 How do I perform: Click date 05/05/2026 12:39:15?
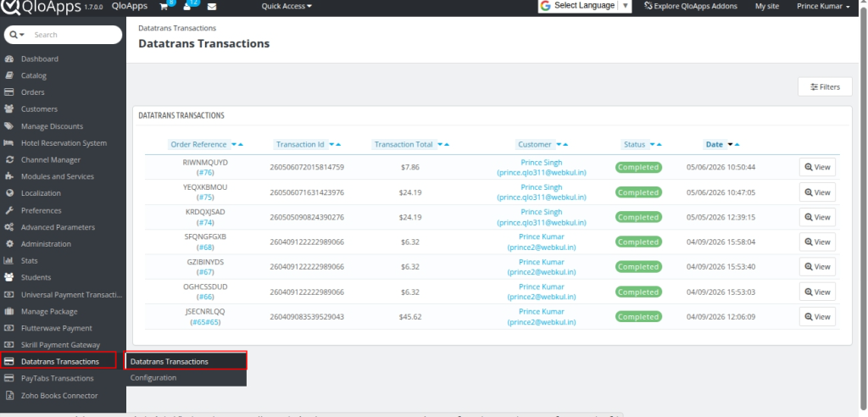(x=721, y=217)
